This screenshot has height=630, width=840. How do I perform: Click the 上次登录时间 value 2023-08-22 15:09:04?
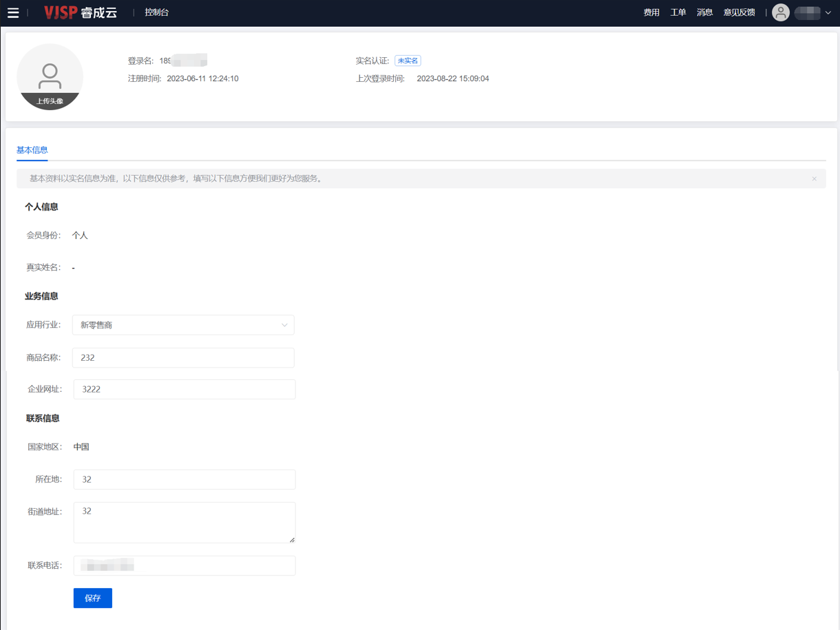[453, 78]
